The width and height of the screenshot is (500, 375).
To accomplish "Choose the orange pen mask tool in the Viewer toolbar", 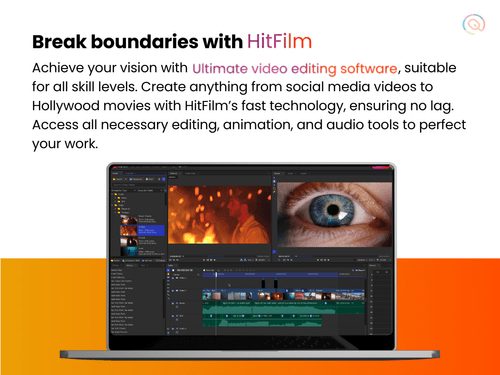I will pos(274,192).
